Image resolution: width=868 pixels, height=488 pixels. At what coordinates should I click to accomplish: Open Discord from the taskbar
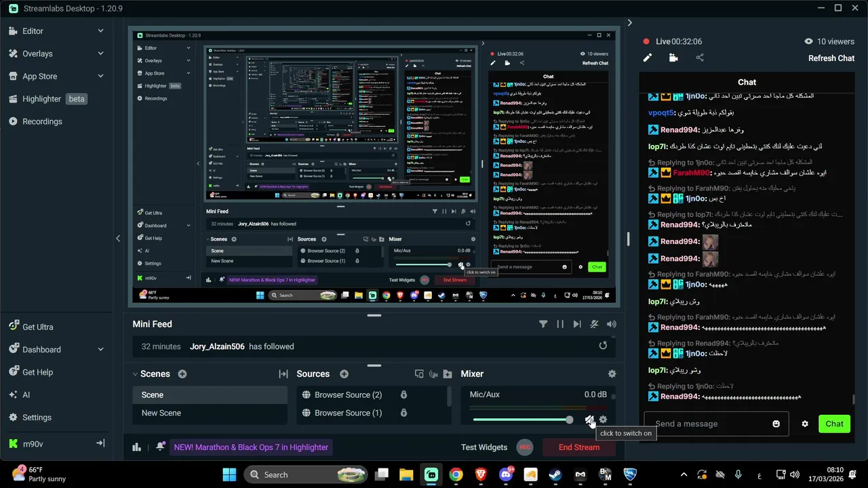(x=505, y=474)
